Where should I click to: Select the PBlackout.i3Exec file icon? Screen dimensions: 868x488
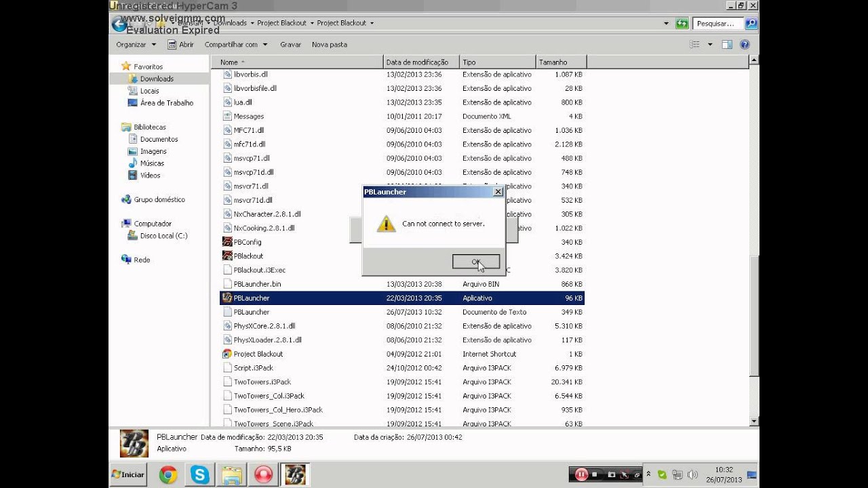[228, 270]
